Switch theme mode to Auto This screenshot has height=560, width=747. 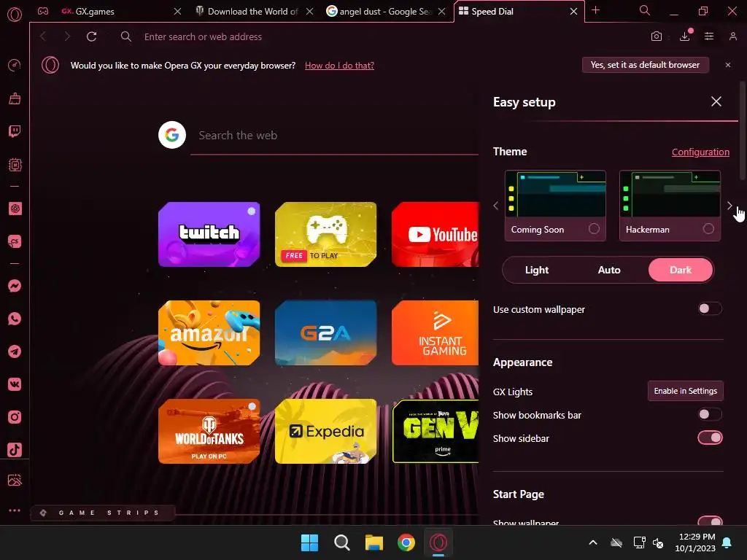pyautogui.click(x=609, y=270)
